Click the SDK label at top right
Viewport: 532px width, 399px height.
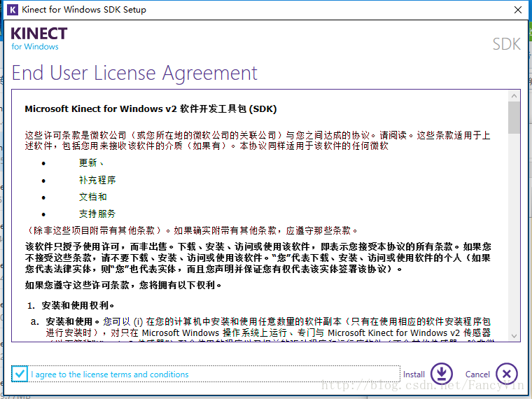coord(507,44)
